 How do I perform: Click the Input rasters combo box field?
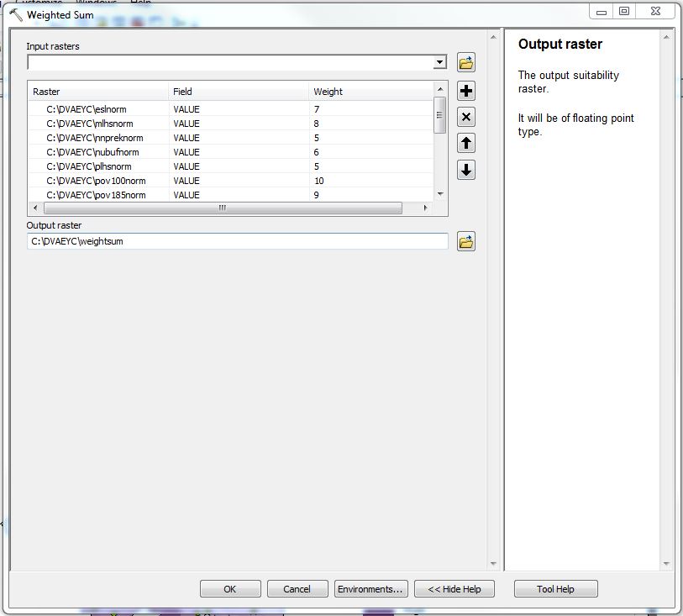pyautogui.click(x=229, y=63)
